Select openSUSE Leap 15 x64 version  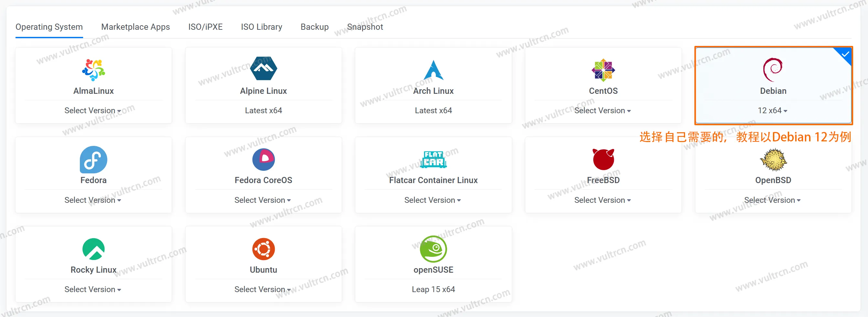click(x=433, y=290)
